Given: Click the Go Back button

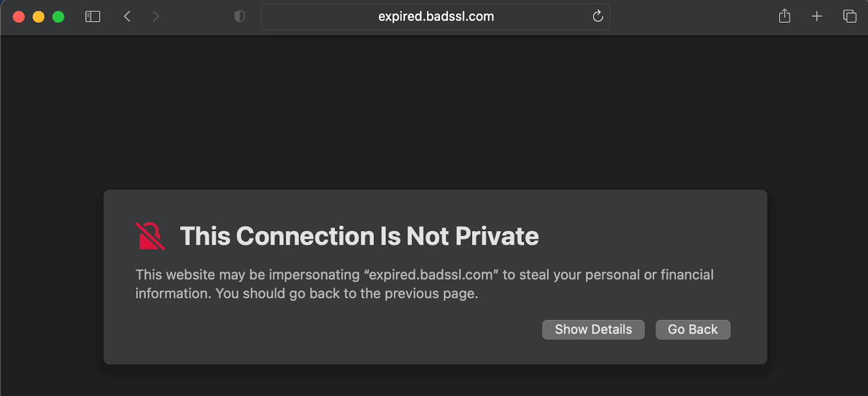Looking at the screenshot, I should pos(693,329).
